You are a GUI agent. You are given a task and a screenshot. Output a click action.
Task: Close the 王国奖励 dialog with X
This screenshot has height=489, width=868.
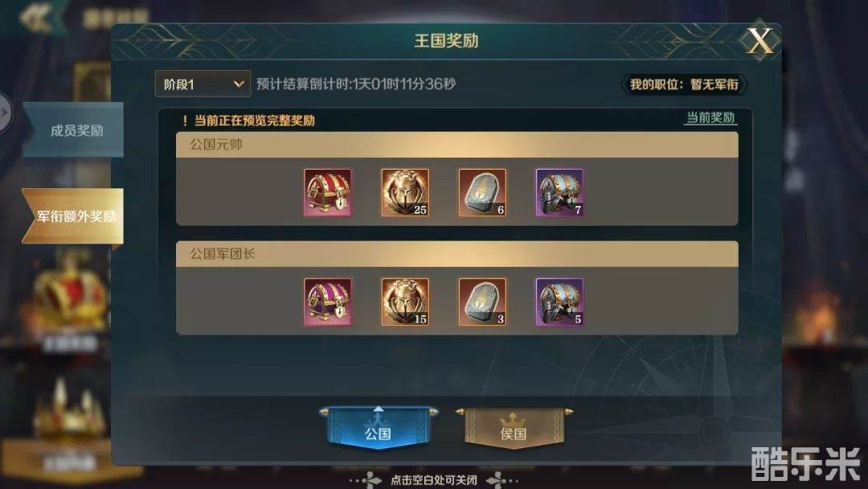point(760,40)
